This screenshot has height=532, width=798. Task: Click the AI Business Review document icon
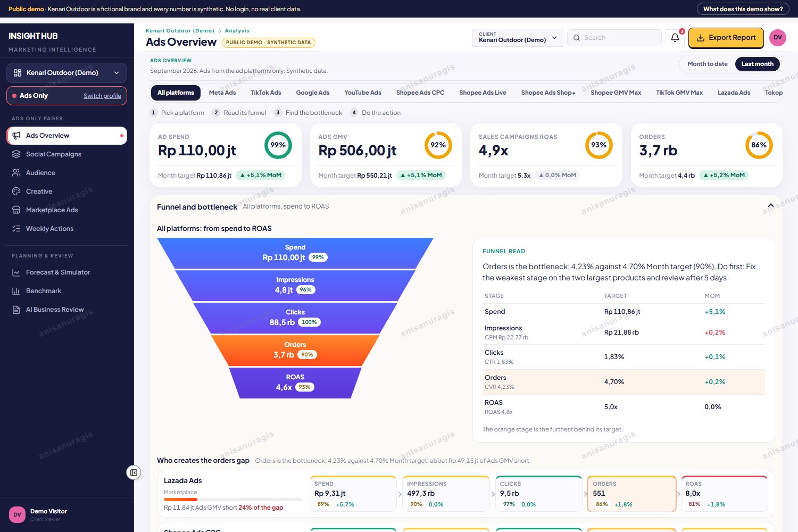[x=16, y=310]
